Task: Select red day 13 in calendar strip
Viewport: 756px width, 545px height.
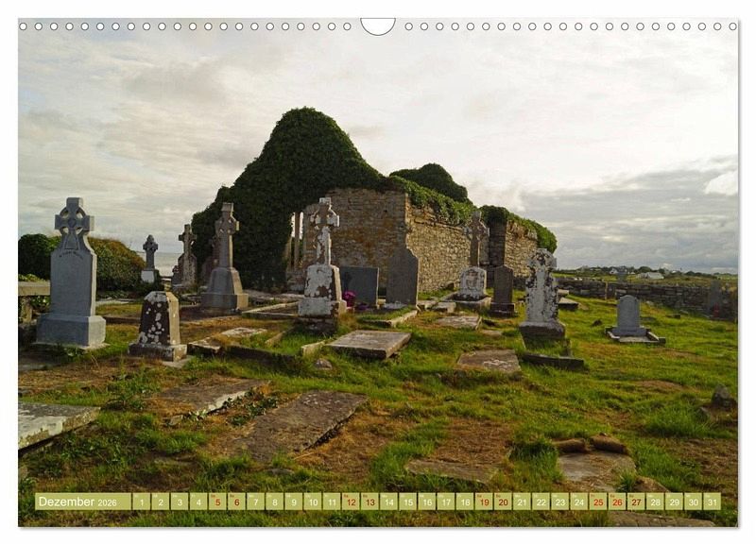Action: (369, 502)
